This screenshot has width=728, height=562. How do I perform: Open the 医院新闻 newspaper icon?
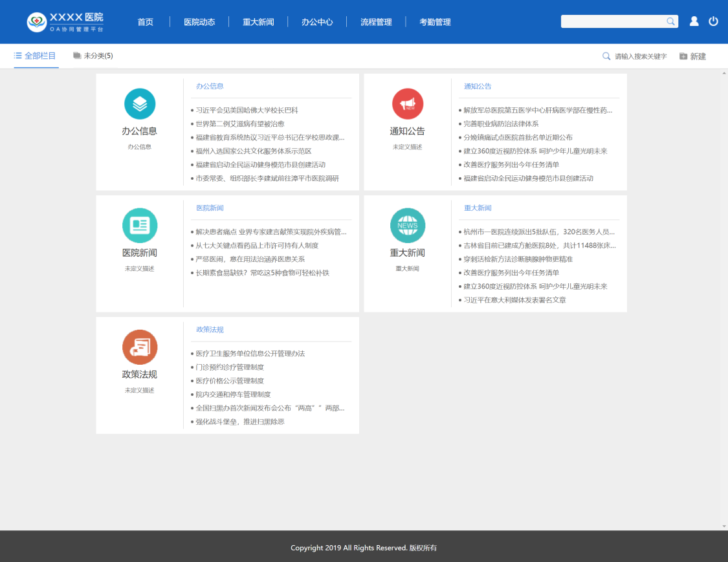click(x=140, y=225)
